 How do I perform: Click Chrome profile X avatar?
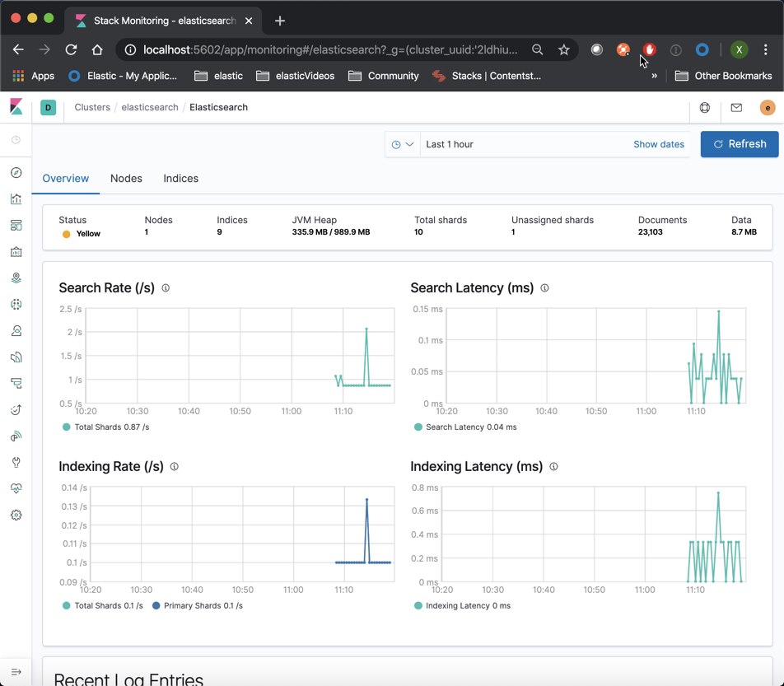(x=739, y=49)
